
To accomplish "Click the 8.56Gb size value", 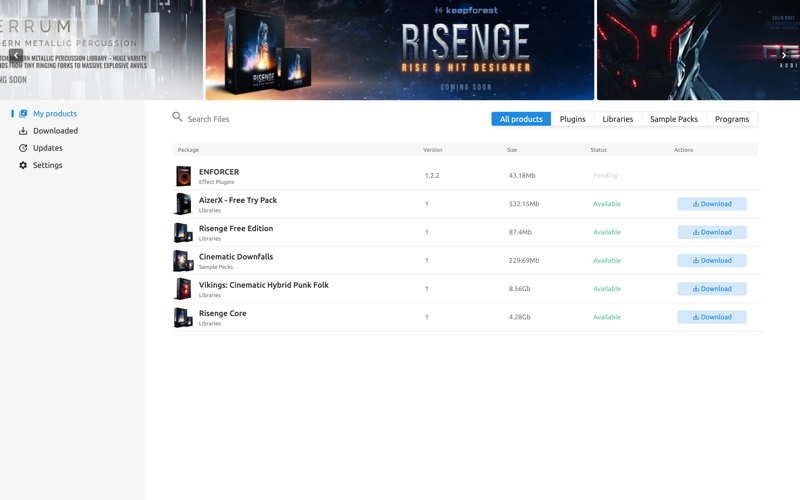I will [x=519, y=289].
